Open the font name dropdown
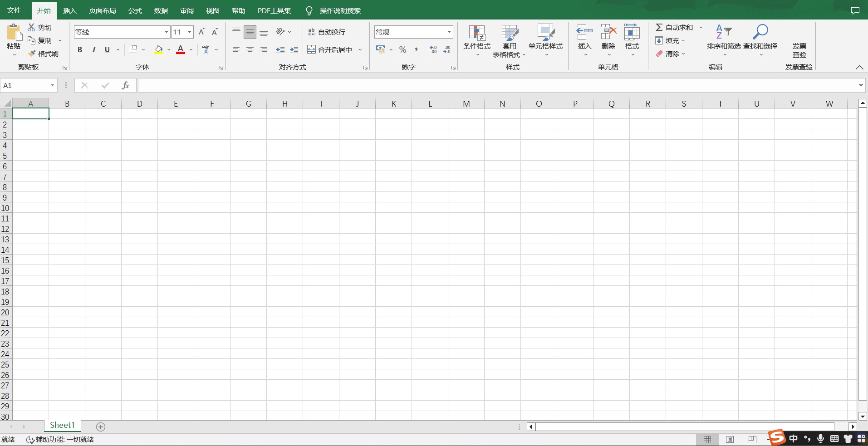The height and width of the screenshot is (446, 868). coord(166,32)
